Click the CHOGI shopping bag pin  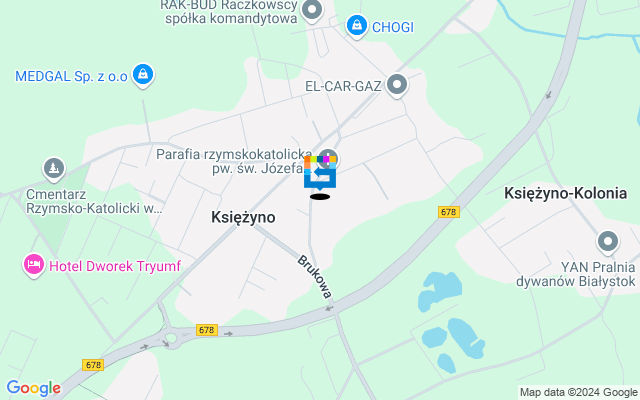(357, 27)
